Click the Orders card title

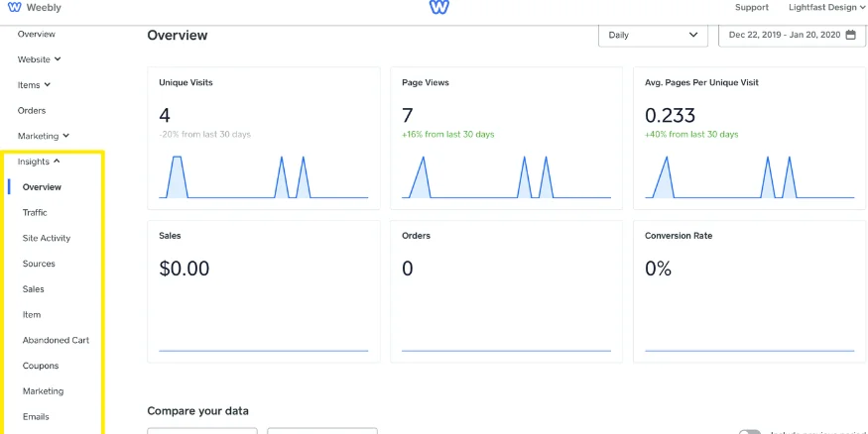[417, 236]
